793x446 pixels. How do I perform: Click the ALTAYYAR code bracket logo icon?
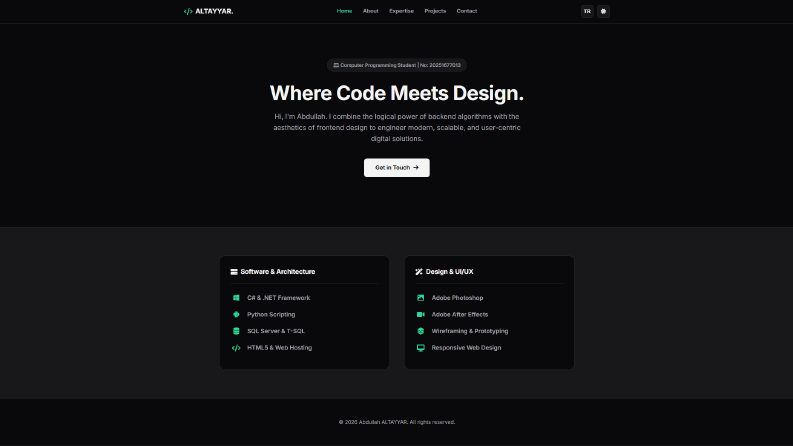click(x=188, y=11)
